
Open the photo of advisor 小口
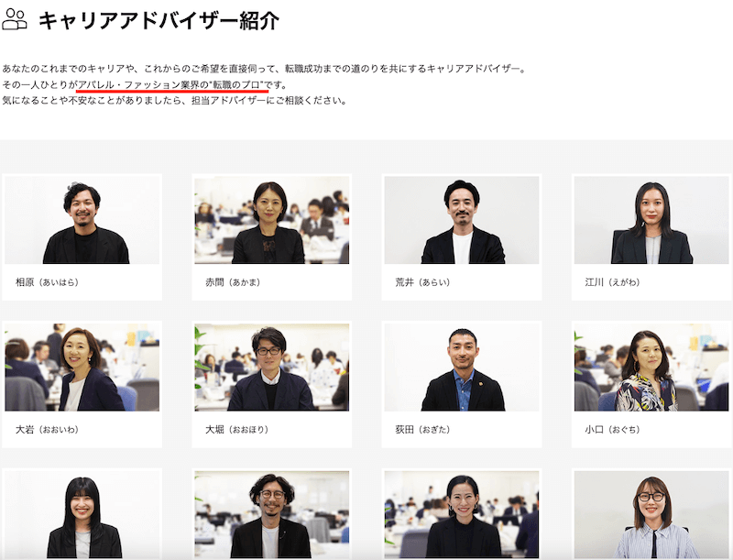(x=651, y=368)
